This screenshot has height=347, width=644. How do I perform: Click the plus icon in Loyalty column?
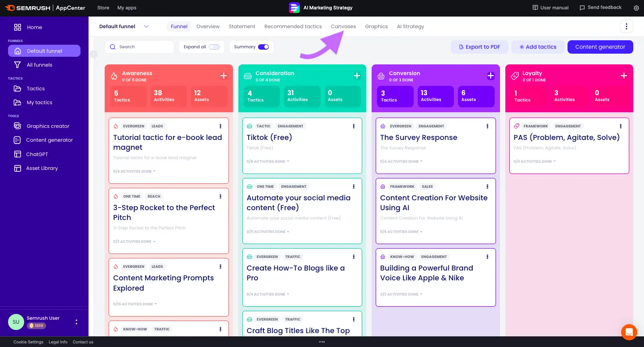tap(624, 76)
